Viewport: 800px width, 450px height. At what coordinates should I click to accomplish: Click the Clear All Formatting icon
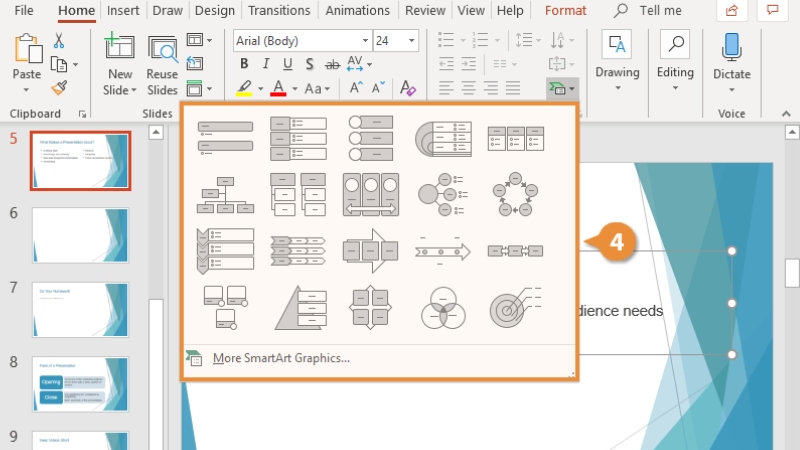[x=408, y=88]
